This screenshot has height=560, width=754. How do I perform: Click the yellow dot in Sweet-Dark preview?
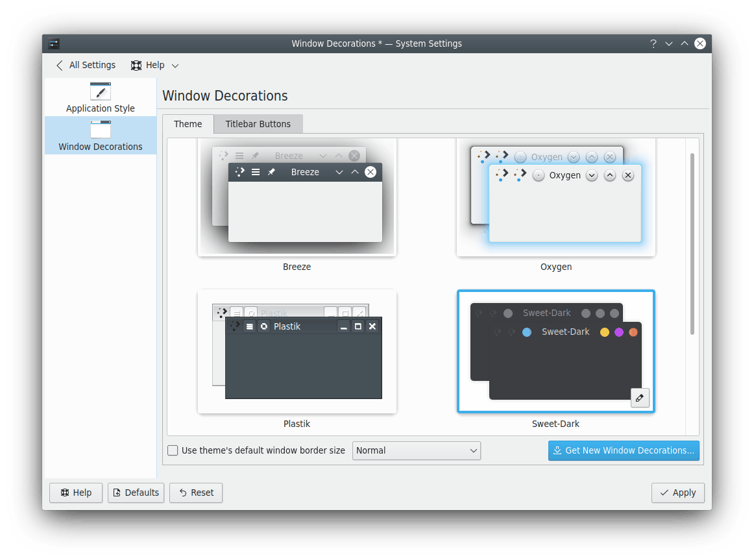click(605, 332)
